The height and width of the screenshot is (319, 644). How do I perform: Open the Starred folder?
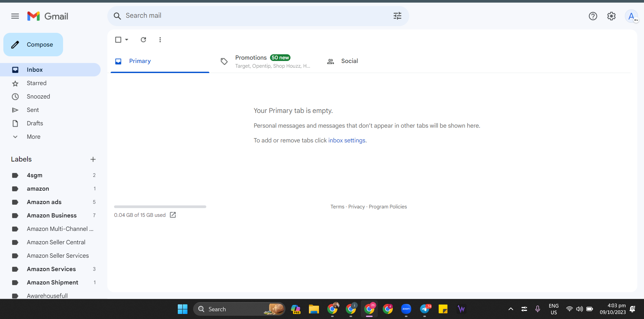coord(50,83)
